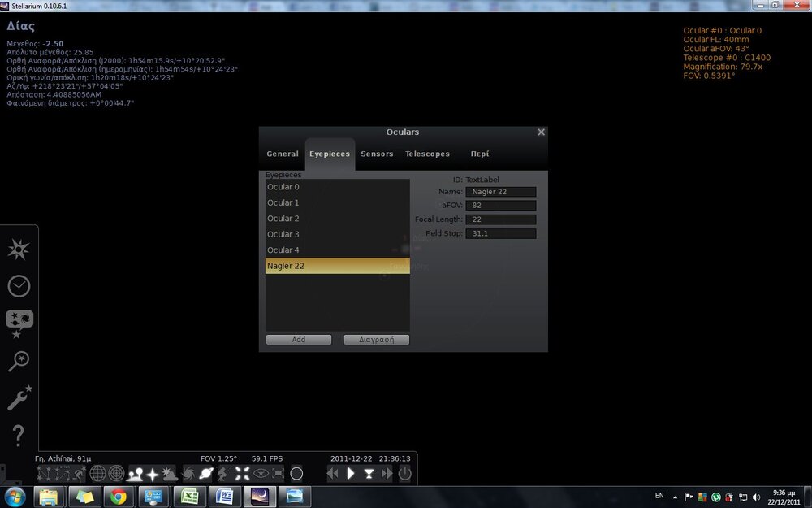Toggle the Ocular view circle button

pos(296,473)
